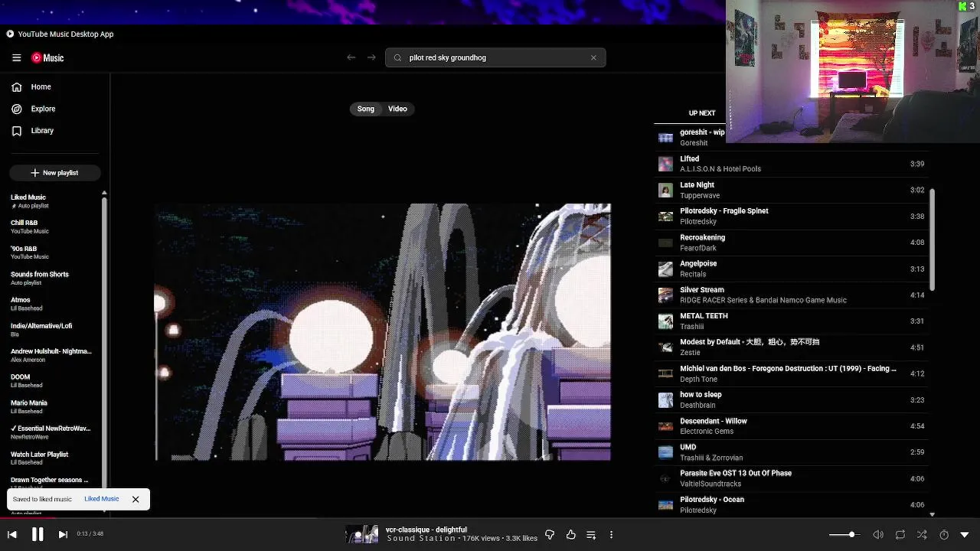Viewport: 980px width, 551px height.
Task: Go forward with the right arrow
Action: pos(371,57)
